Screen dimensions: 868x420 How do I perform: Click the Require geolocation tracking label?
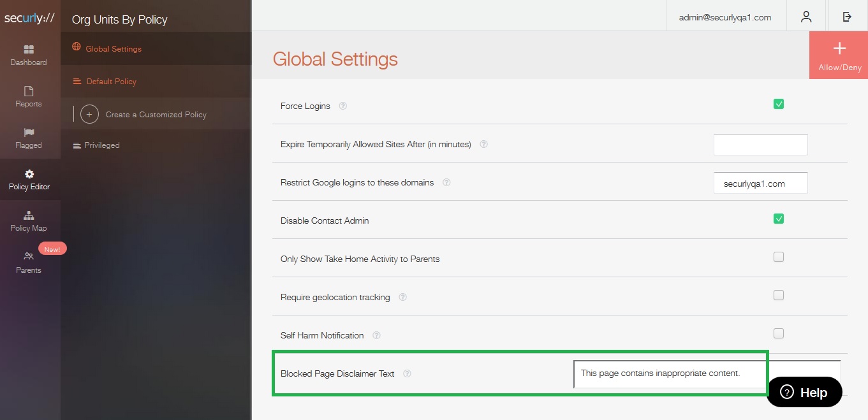tap(335, 297)
